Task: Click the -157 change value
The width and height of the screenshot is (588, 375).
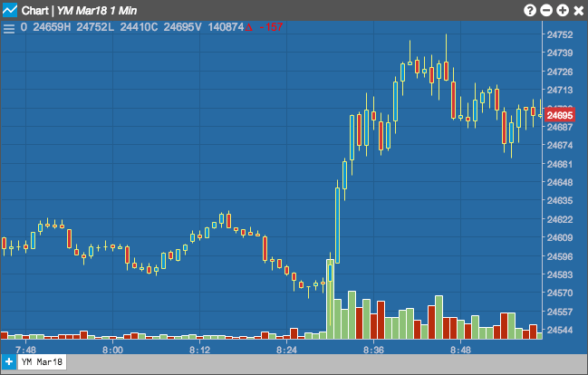Action: [x=271, y=27]
